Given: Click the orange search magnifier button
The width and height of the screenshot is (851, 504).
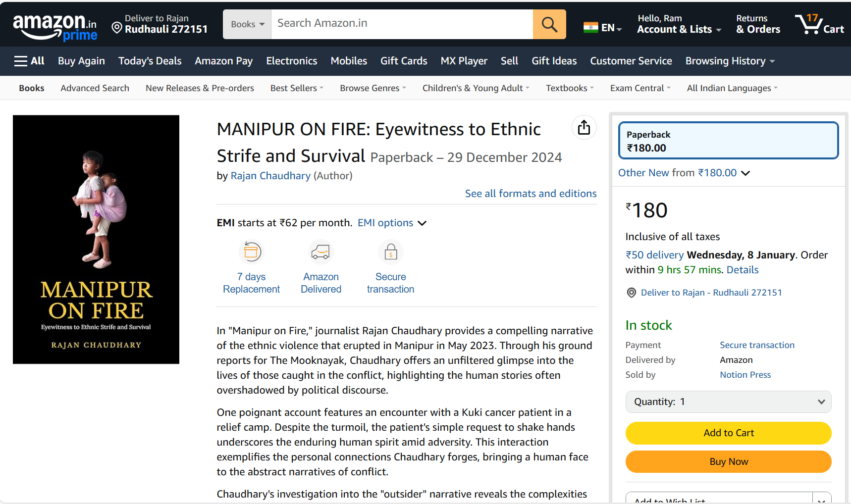Looking at the screenshot, I should coord(549,24).
